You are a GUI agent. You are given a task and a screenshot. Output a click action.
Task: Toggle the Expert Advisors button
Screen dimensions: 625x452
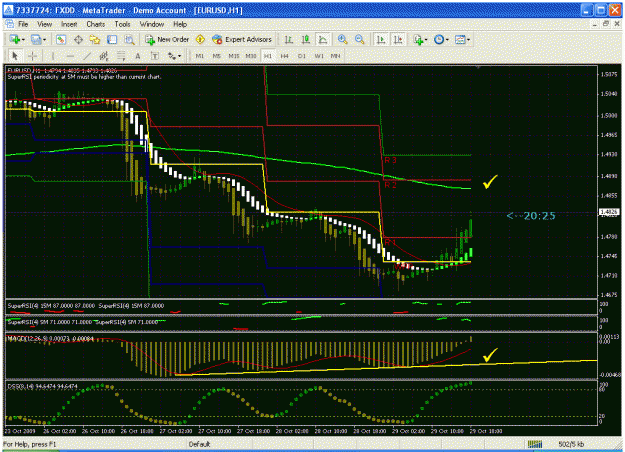(242, 39)
